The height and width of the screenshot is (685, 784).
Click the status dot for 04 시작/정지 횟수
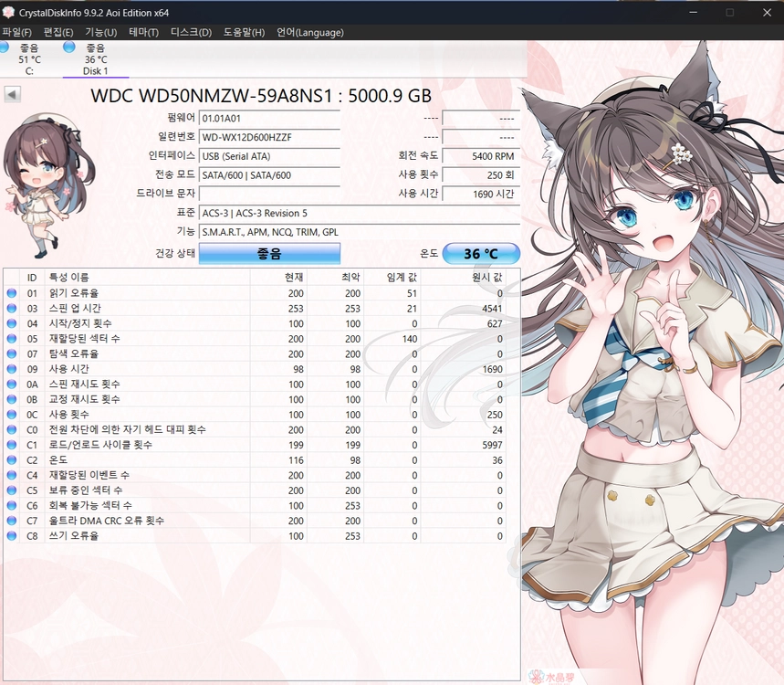pos(12,323)
